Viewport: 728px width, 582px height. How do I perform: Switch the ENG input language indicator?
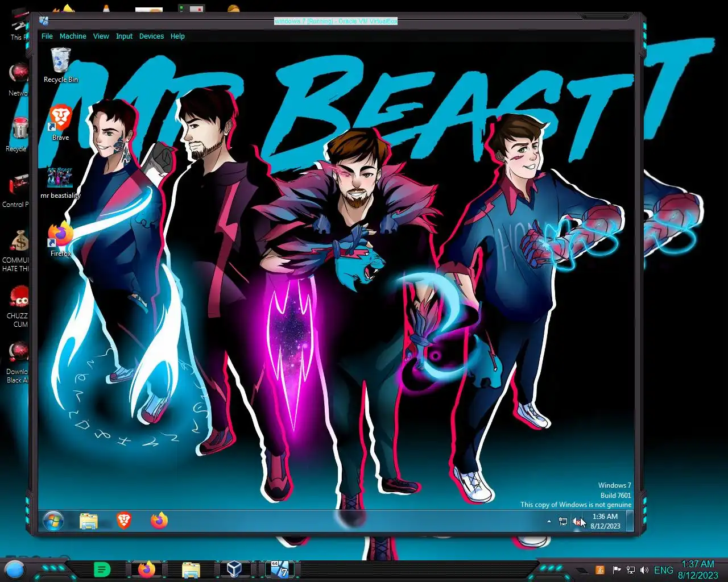pyautogui.click(x=663, y=570)
